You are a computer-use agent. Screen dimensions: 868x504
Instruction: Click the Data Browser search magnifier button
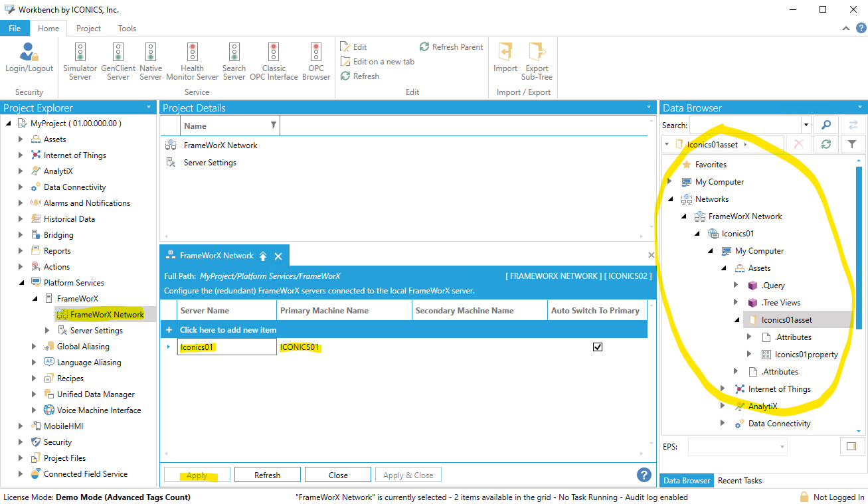point(825,125)
